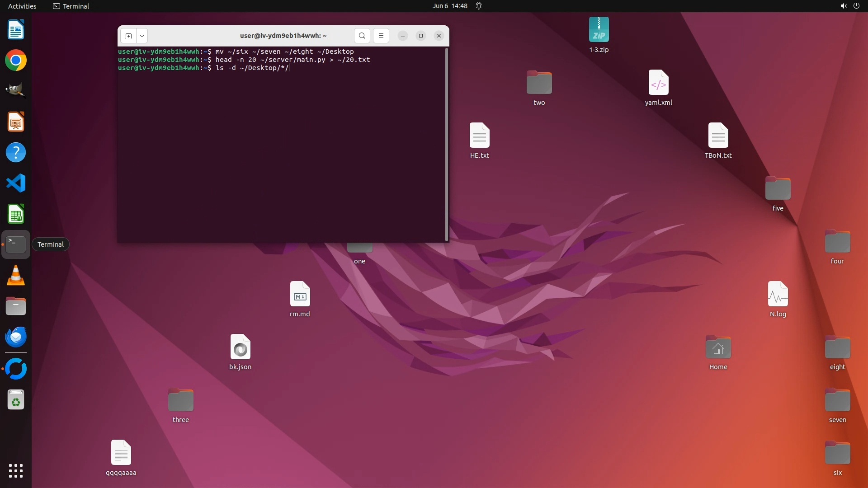Launch VLC media player from the dock

click(x=16, y=275)
